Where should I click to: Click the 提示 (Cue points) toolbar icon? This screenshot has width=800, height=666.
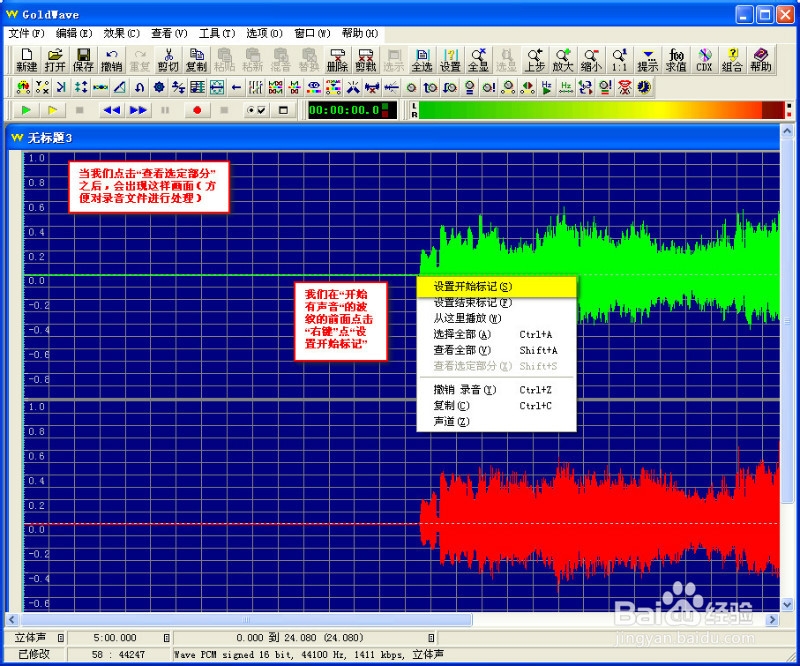pos(647,60)
